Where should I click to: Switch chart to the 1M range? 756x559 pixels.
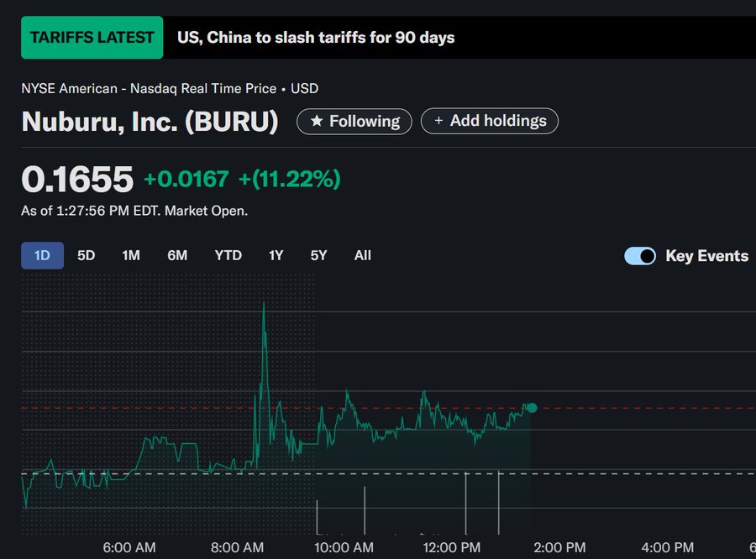(x=131, y=255)
